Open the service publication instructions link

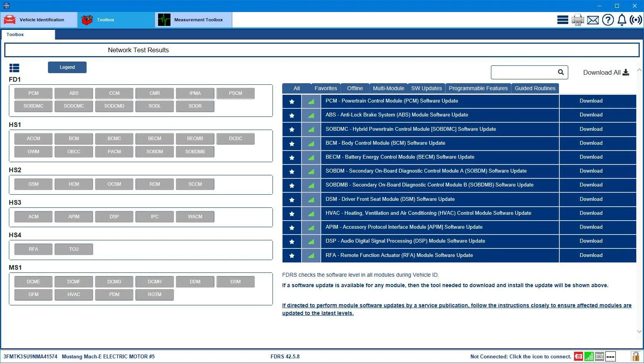pyautogui.click(x=457, y=309)
